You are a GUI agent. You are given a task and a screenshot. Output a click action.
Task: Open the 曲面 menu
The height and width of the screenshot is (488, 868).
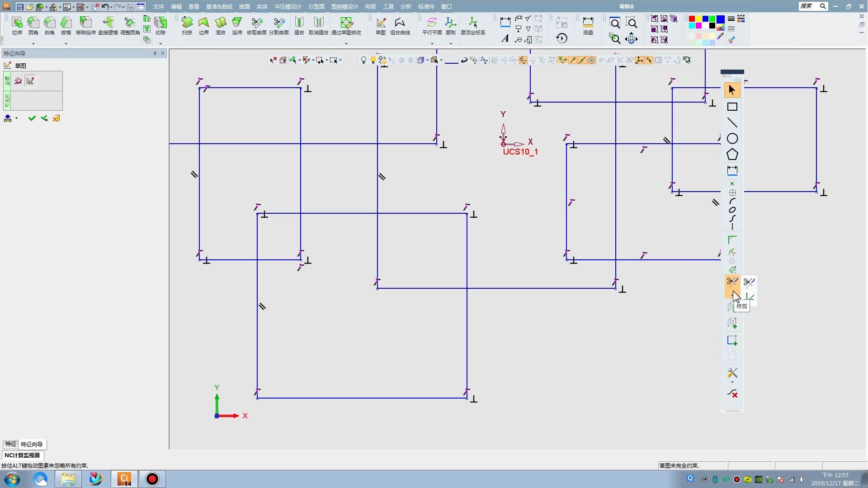tap(244, 6)
